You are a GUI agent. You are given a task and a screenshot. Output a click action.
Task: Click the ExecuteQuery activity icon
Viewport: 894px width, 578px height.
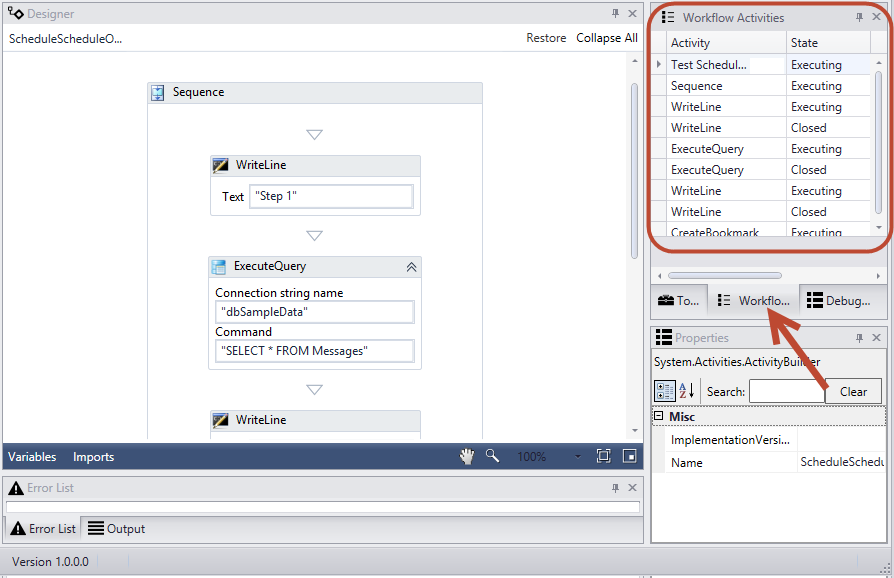click(218, 267)
